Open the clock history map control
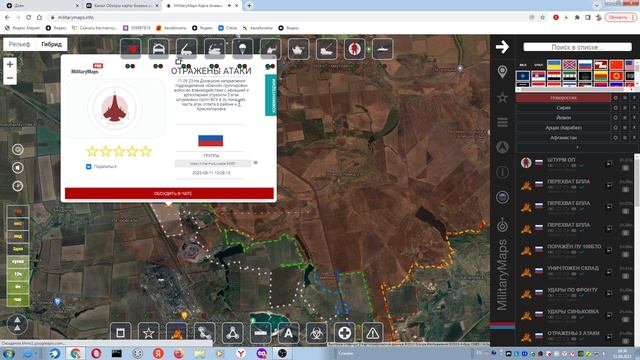This screenshot has height=360, width=640. pos(18,186)
